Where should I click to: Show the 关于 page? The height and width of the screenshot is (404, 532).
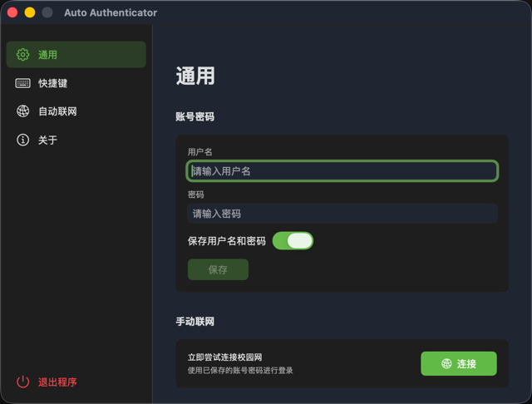pyautogui.click(x=76, y=140)
